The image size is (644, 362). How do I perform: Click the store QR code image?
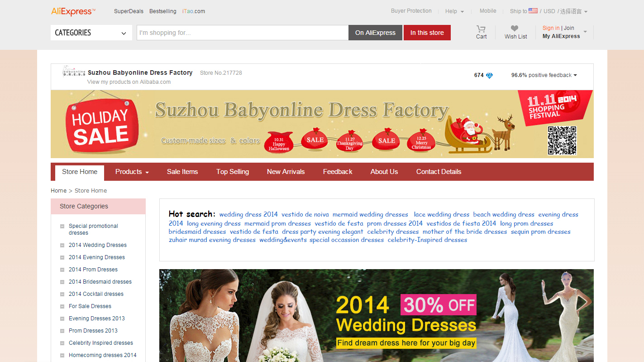pyautogui.click(x=562, y=140)
